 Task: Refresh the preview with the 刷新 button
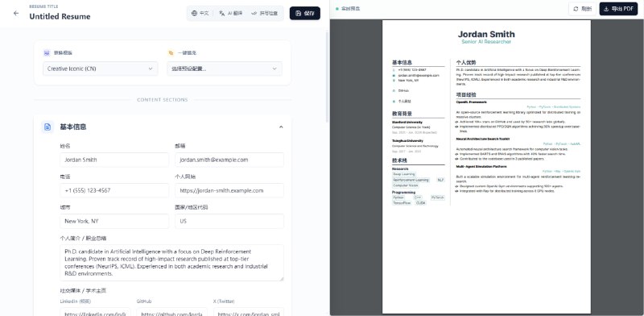(582, 9)
